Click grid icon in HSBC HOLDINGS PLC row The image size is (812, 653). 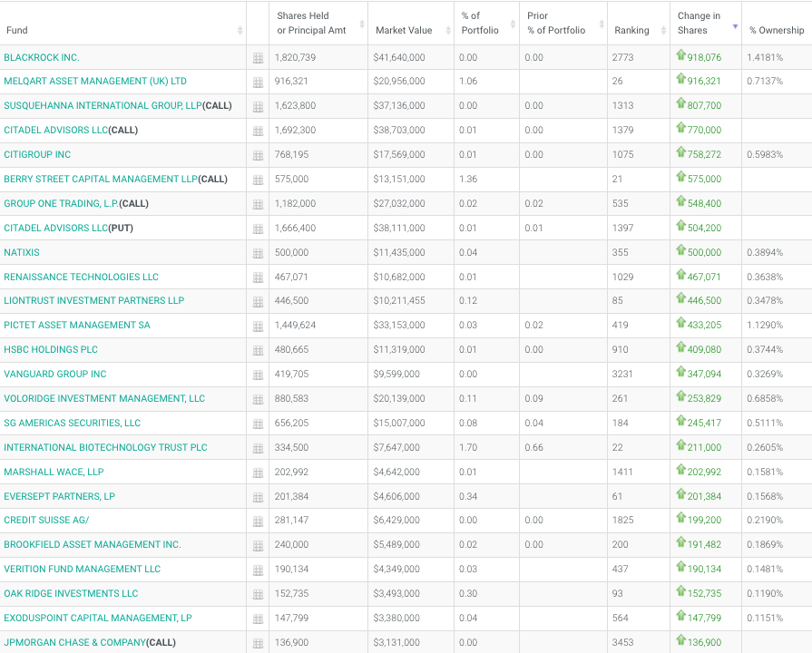(x=258, y=351)
